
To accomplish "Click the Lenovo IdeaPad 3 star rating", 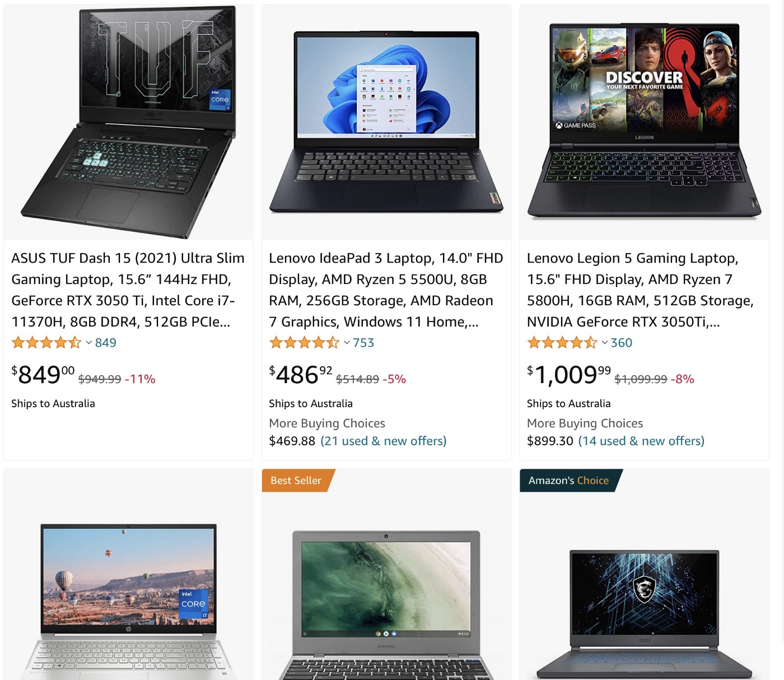I will point(304,342).
